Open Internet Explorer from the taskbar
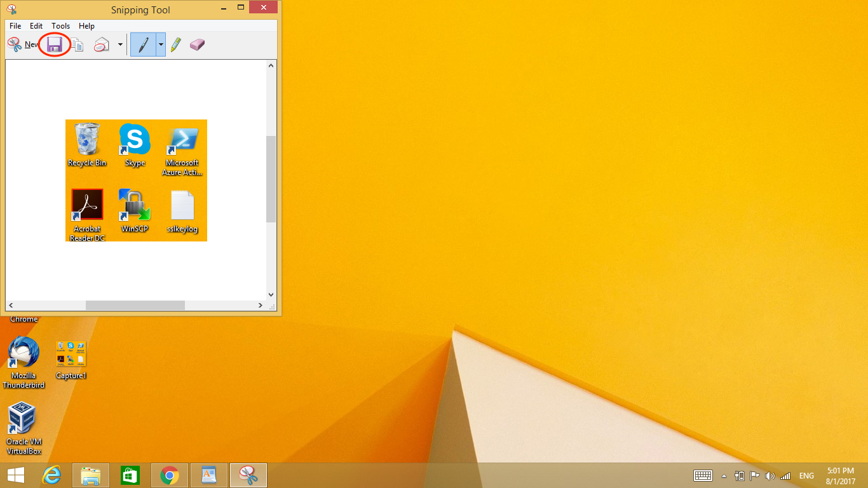Viewport: 868px width, 488px height. [51, 475]
